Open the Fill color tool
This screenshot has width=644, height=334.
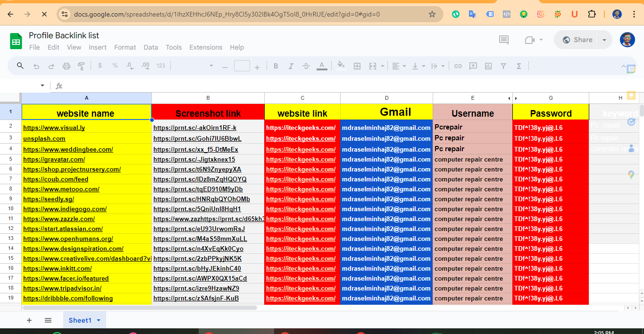341,66
